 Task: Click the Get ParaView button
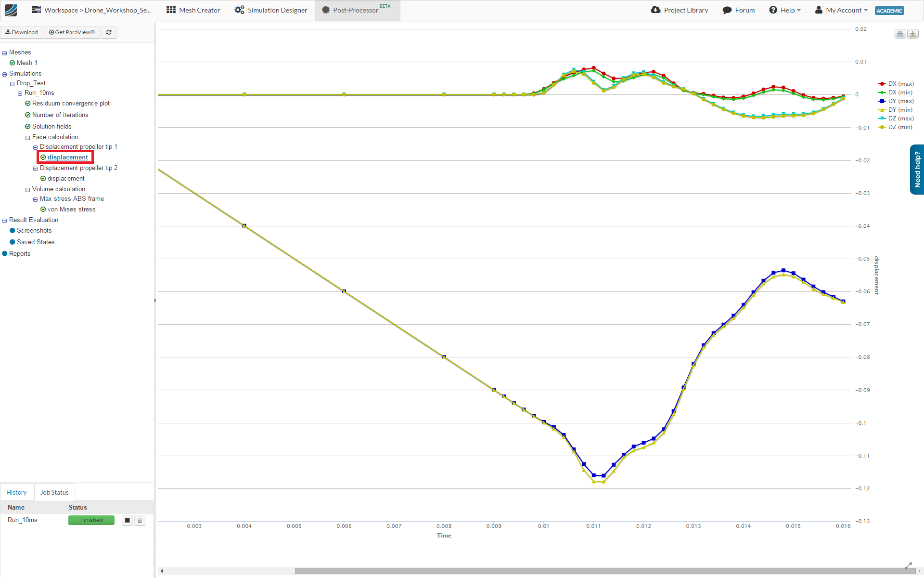click(x=72, y=32)
